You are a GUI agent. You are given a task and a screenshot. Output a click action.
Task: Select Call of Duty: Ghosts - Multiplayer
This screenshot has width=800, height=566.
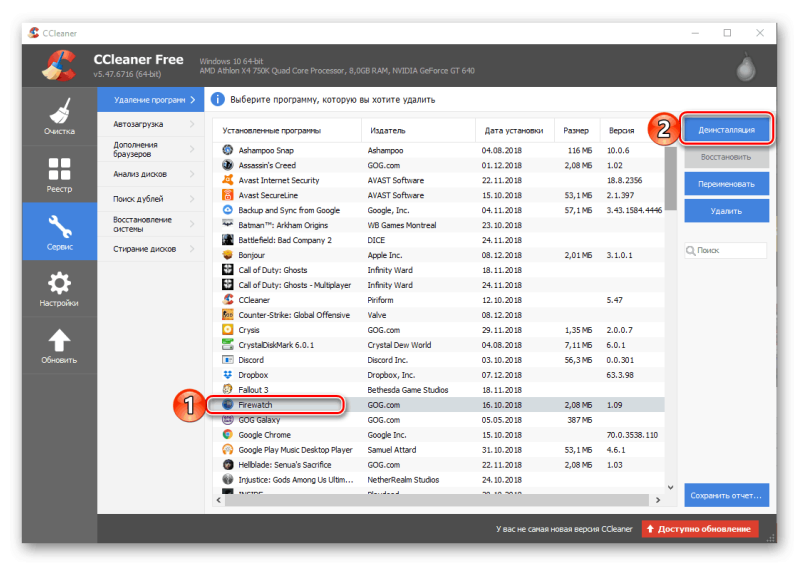tap(439, 285)
